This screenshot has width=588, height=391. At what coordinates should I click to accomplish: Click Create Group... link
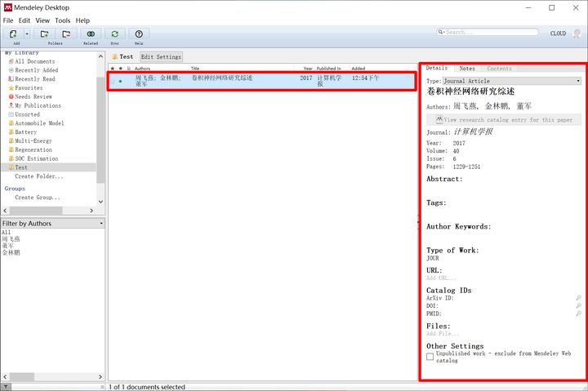point(38,198)
